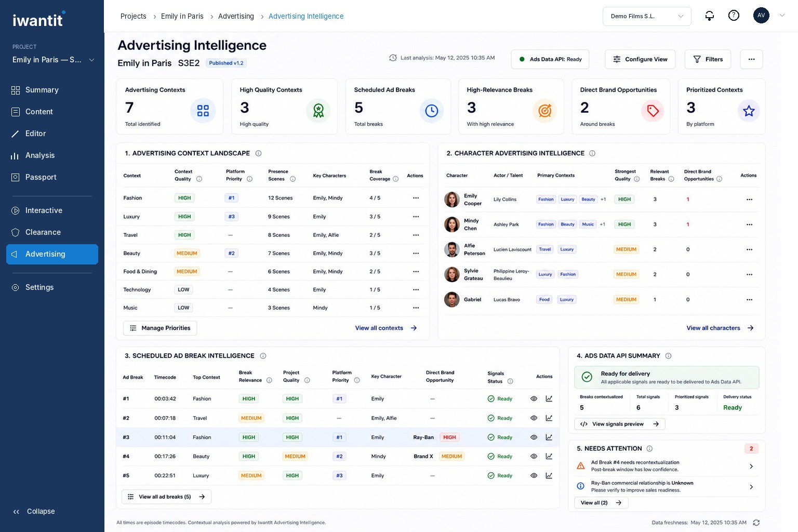Expand the Ad Break #4 recontextualization alert
The image size is (798, 532).
(666, 466)
